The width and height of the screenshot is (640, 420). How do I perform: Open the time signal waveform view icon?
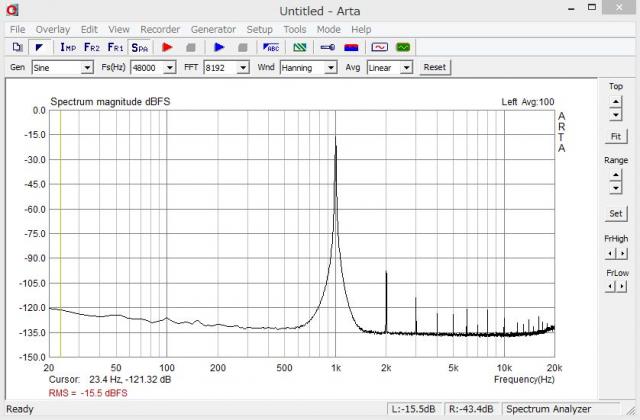pos(380,47)
